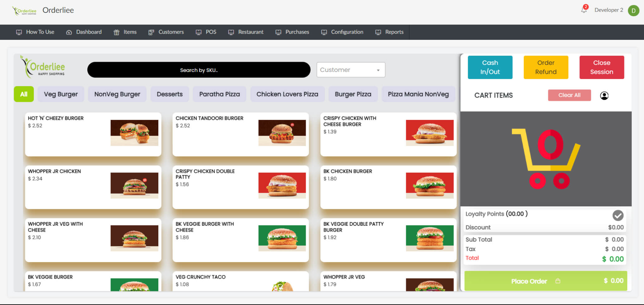Select the Dashboard icon in the navbar

click(x=69, y=32)
